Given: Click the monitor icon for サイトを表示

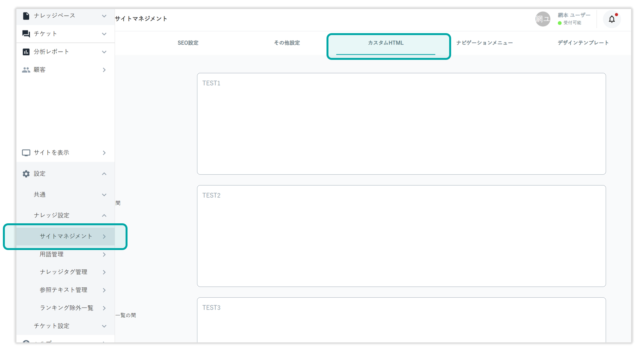Looking at the screenshot, I should coord(26,153).
